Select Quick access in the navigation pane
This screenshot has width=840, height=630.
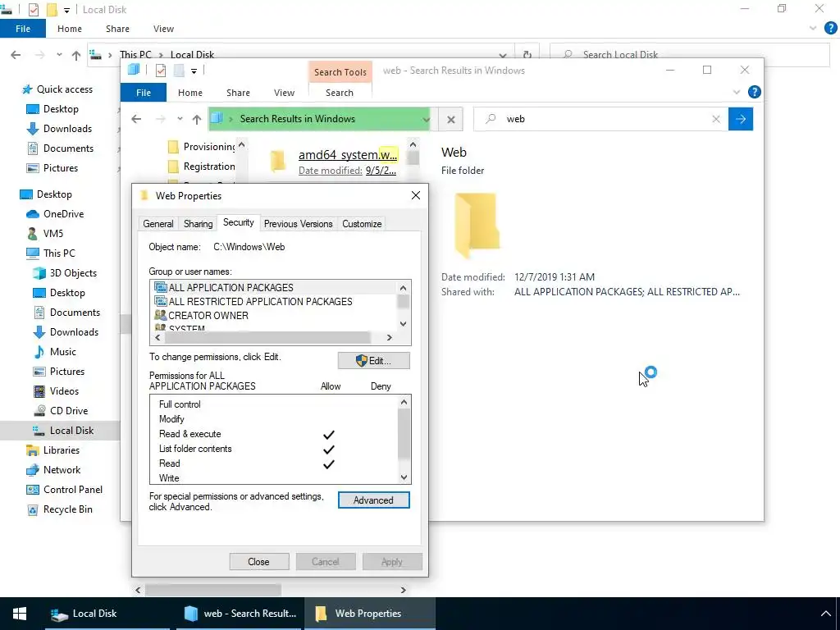tap(57, 89)
